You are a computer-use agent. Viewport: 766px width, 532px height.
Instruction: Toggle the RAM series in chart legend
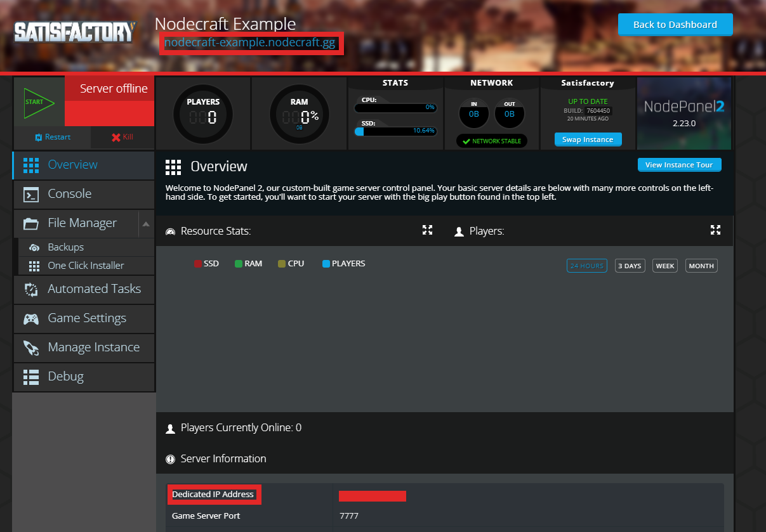pyautogui.click(x=248, y=264)
